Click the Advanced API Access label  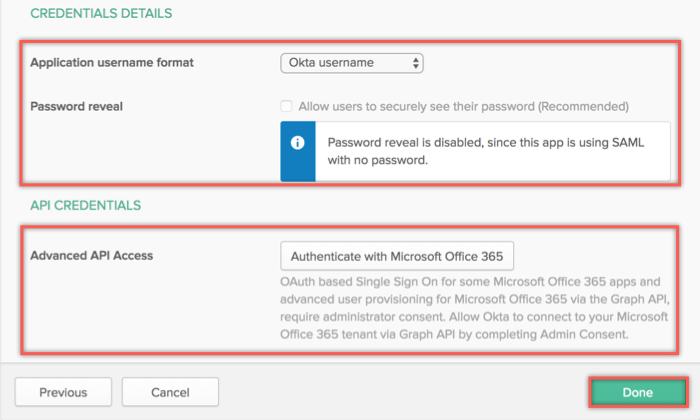pyautogui.click(x=92, y=256)
